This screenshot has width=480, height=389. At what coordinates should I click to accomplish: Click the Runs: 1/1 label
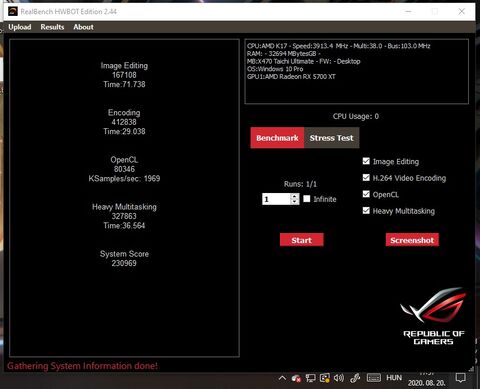(x=300, y=184)
